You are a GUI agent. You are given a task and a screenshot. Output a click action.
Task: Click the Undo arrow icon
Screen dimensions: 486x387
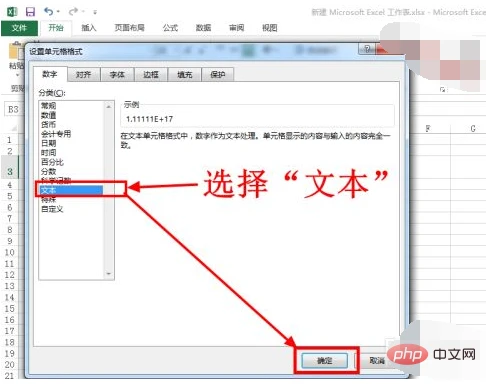point(49,12)
